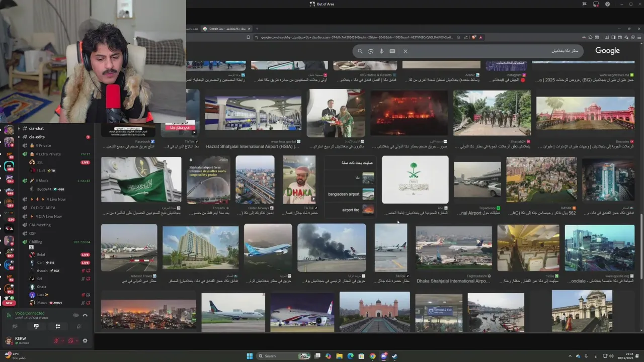Open Steam from taskbar
This screenshot has width=644, height=362.
coord(394,356)
